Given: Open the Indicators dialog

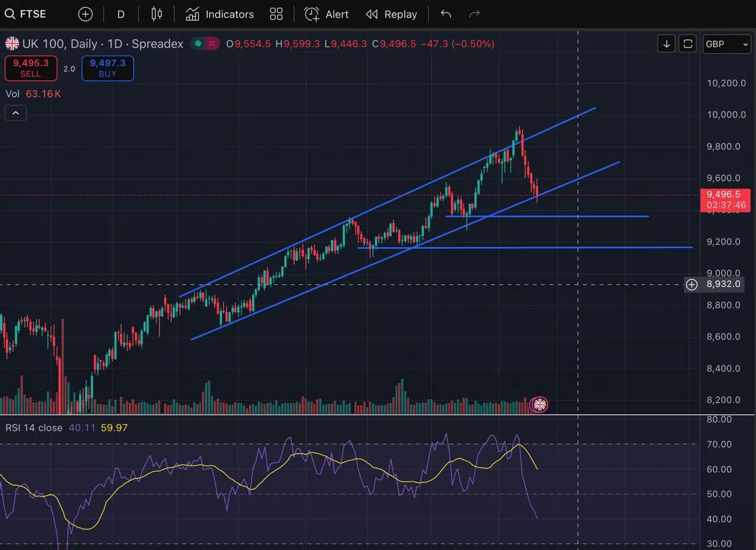Looking at the screenshot, I should pos(220,14).
